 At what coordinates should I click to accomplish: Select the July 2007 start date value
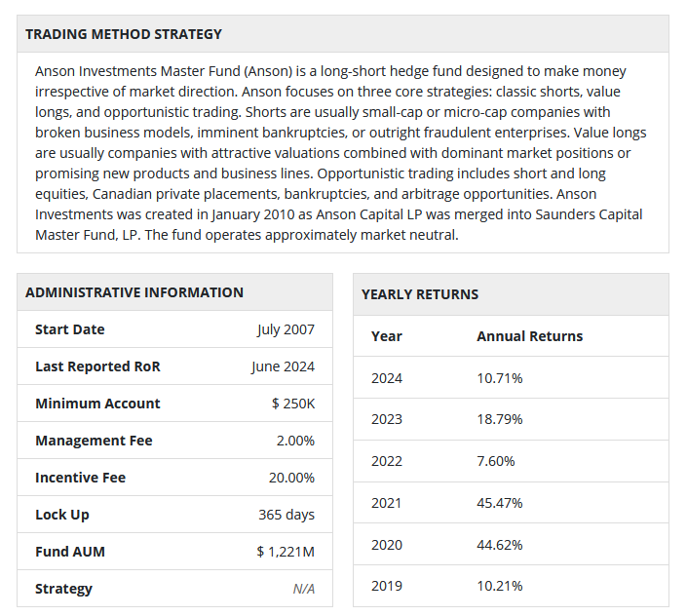(x=286, y=329)
